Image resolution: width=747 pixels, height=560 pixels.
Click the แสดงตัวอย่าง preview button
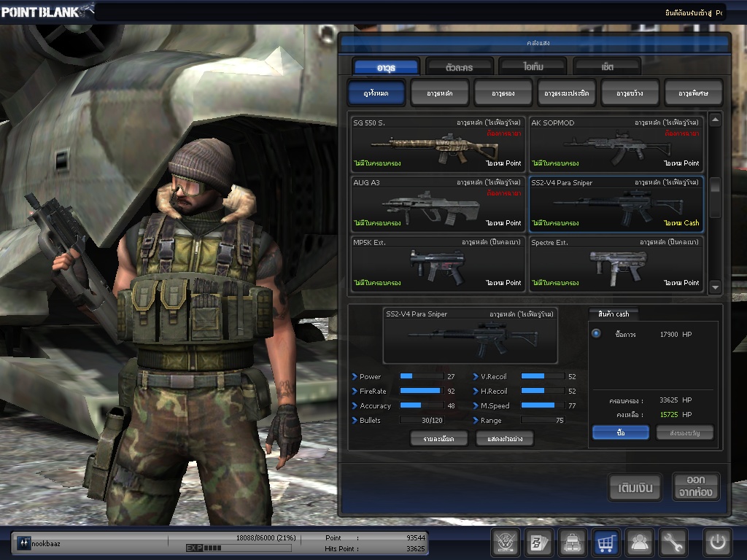tap(505, 438)
